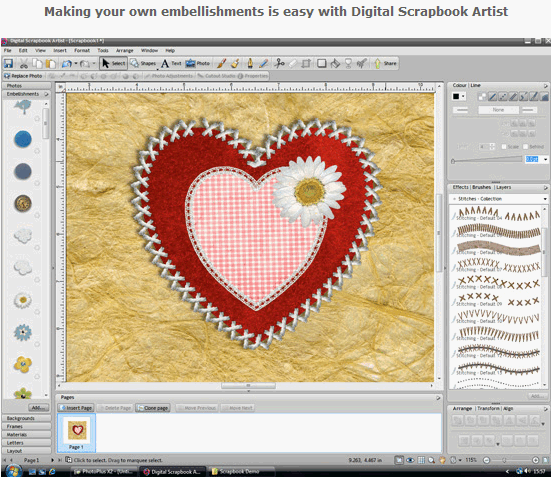Viewport: 551px width, 477px height.
Task: Open the Arrange menu
Action: [124, 50]
